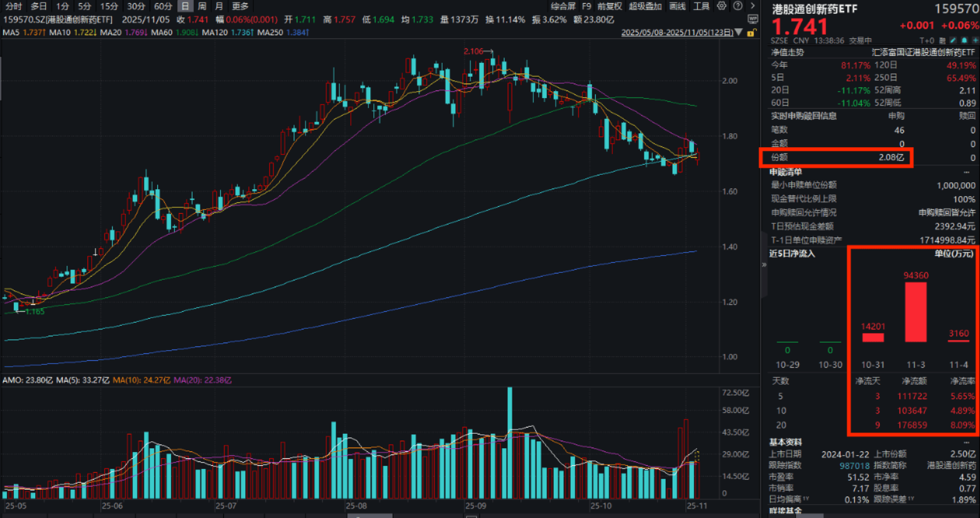Open the 工具 tools menu
This screenshot has height=518, width=980.
coord(701,6)
